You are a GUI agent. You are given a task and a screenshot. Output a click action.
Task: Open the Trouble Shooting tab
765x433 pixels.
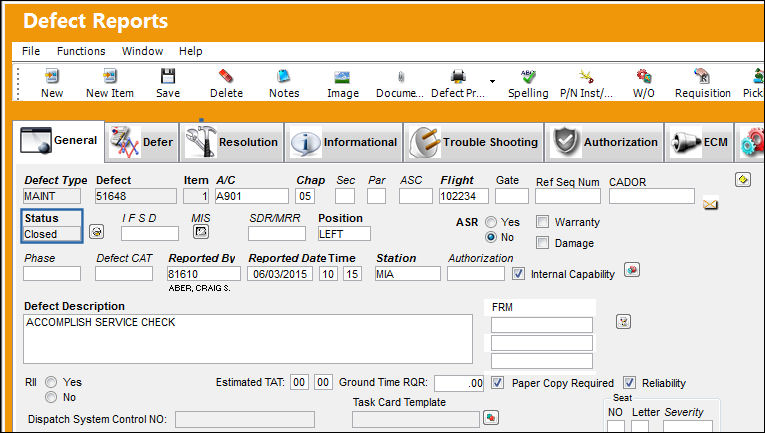(x=474, y=142)
